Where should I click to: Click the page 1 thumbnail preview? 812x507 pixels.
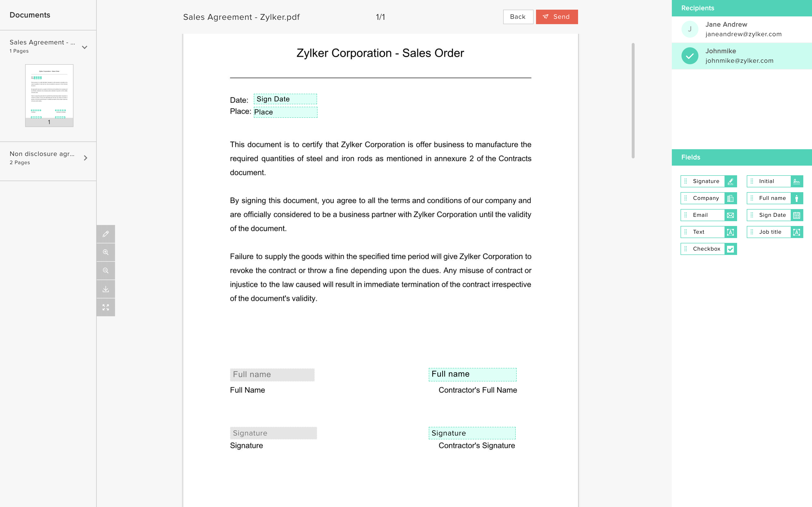[x=49, y=95]
